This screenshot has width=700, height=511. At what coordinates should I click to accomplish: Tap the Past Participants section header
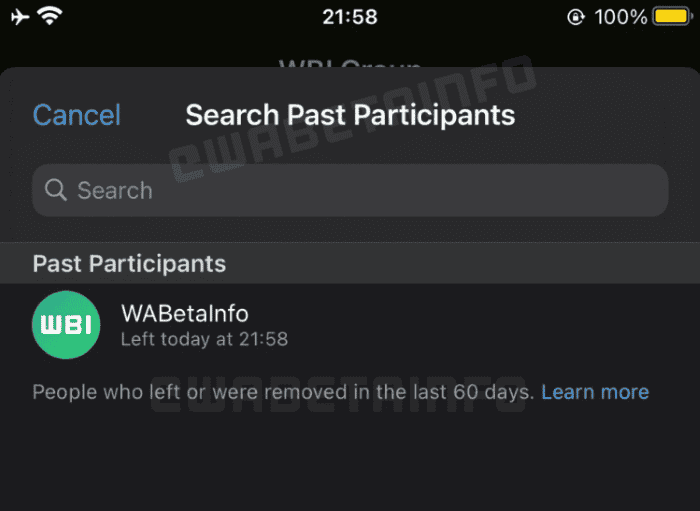tap(129, 263)
